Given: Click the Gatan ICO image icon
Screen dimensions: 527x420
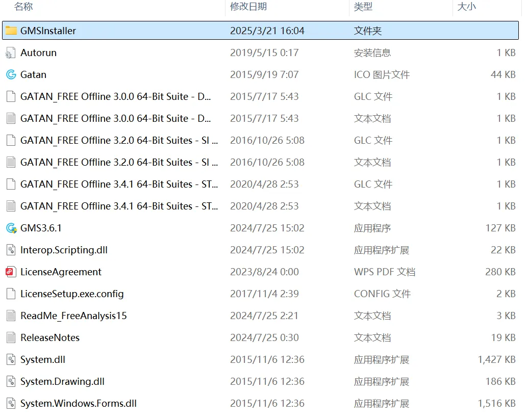Looking at the screenshot, I should (11, 74).
